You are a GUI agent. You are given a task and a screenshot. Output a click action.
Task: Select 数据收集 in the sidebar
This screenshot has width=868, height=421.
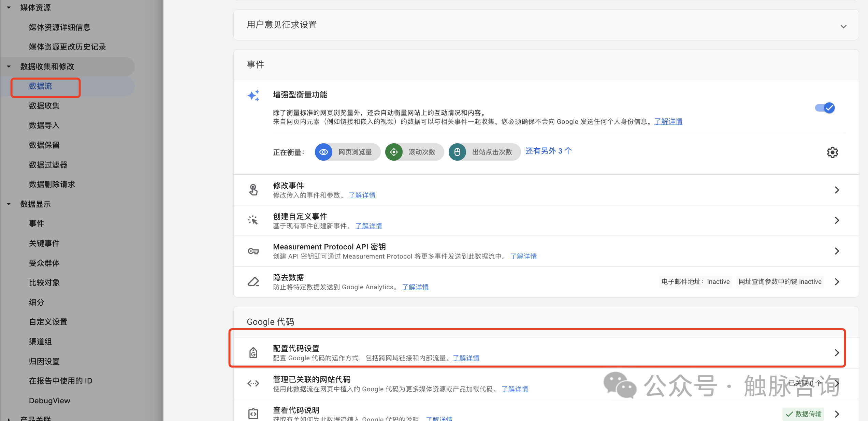(44, 106)
